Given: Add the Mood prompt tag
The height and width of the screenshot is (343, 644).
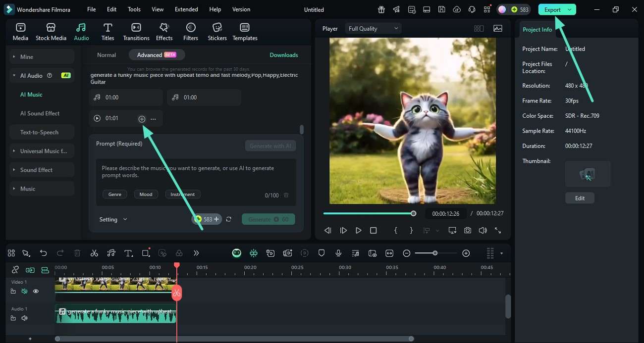Looking at the screenshot, I should tap(146, 195).
